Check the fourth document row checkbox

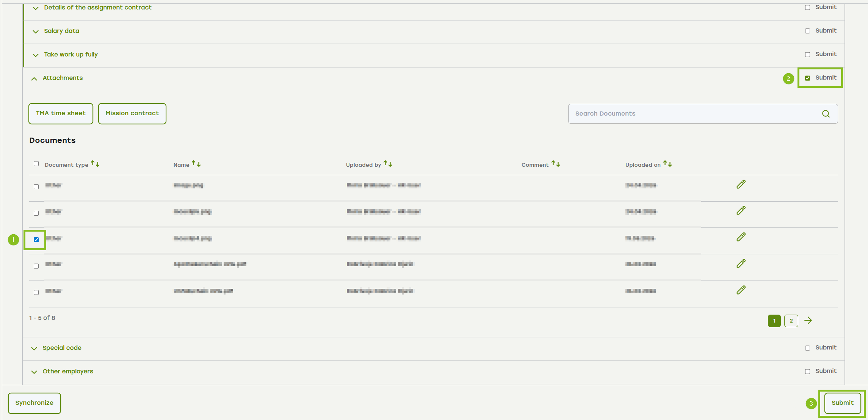pyautogui.click(x=36, y=266)
